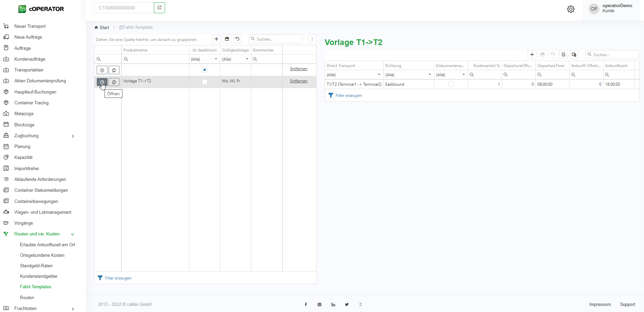Click Filter erzeugen below the template list
Image resolution: width=644 pixels, height=312 pixels.
point(118,278)
